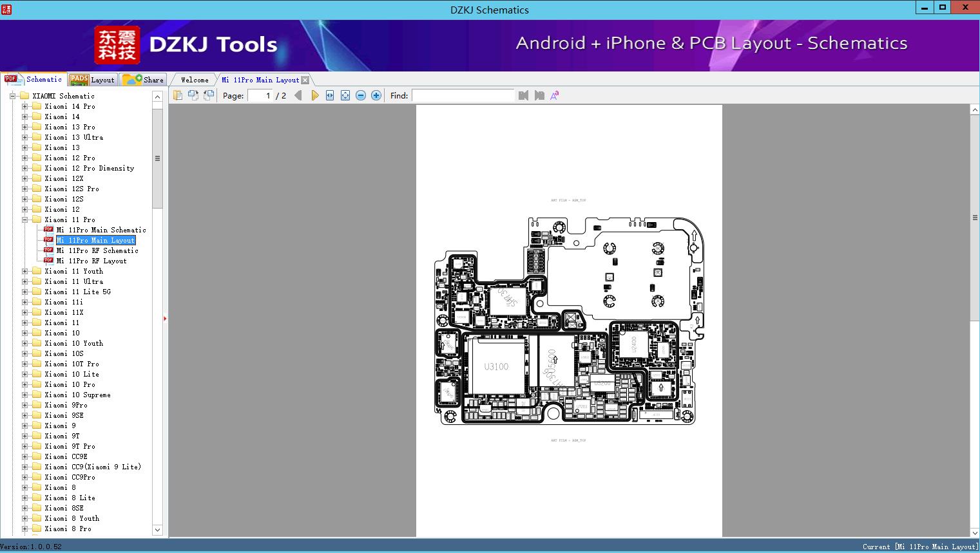The height and width of the screenshot is (553, 980).
Task: Switch to the PADS Layout tab
Action: click(x=92, y=80)
